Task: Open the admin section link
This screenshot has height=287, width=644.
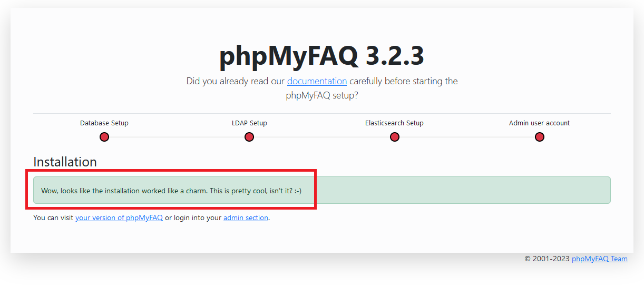Action: coord(246,217)
